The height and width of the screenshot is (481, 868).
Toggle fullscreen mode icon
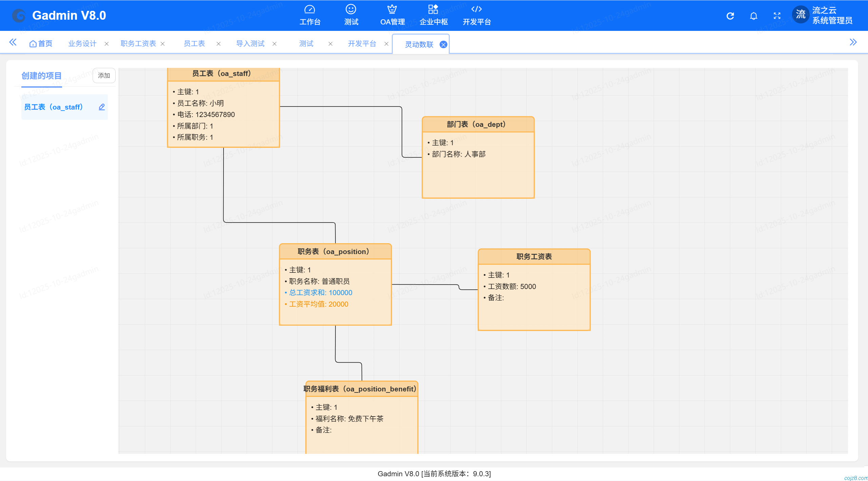click(777, 16)
